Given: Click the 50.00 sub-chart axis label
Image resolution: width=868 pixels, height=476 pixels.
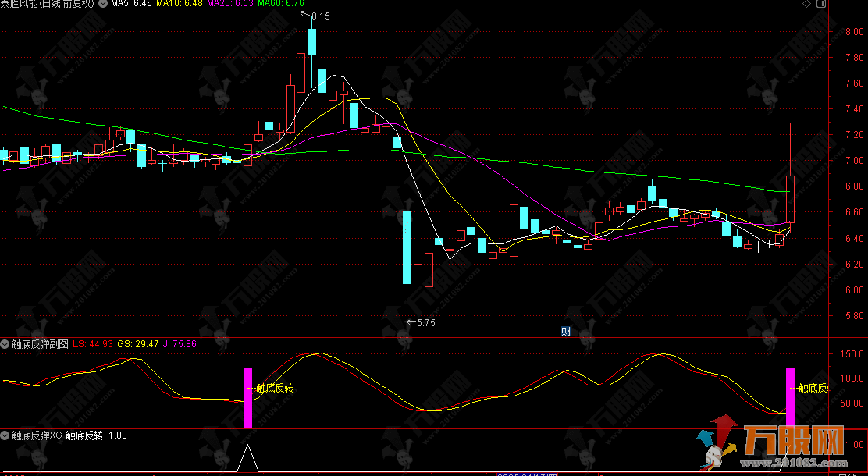Looking at the screenshot, I should pos(852,403).
